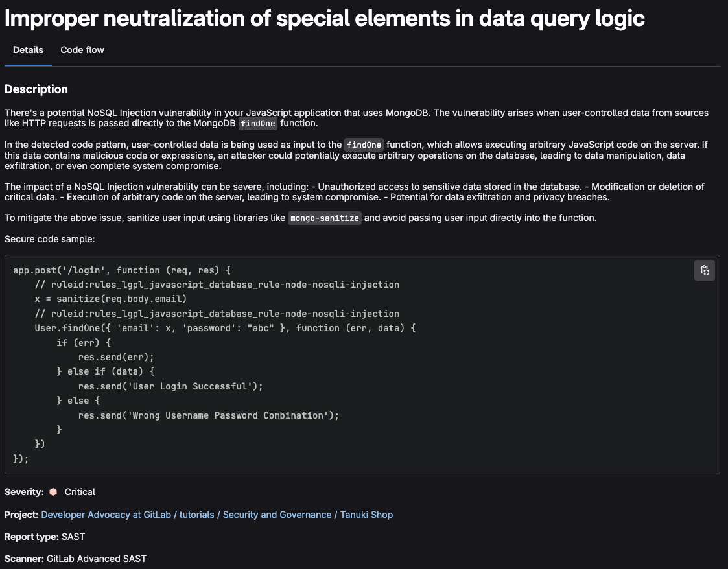
Task: Click the 'Critical' severity text
Action: tap(80, 492)
